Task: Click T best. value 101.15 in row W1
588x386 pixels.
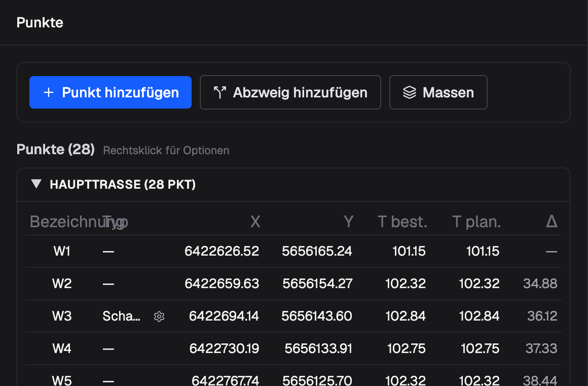Action: point(409,251)
